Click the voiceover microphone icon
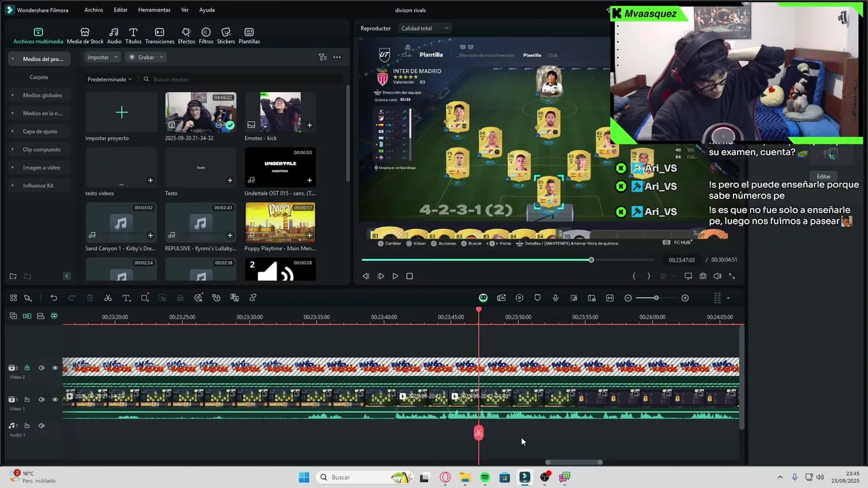The image size is (868, 488). pyautogui.click(x=555, y=298)
